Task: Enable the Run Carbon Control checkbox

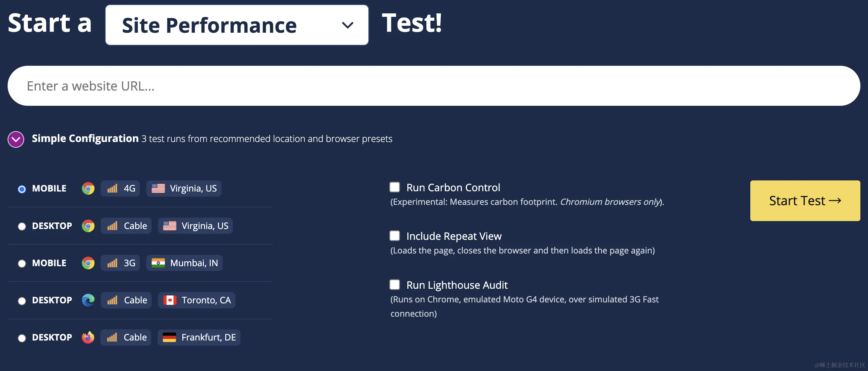Action: [x=395, y=187]
